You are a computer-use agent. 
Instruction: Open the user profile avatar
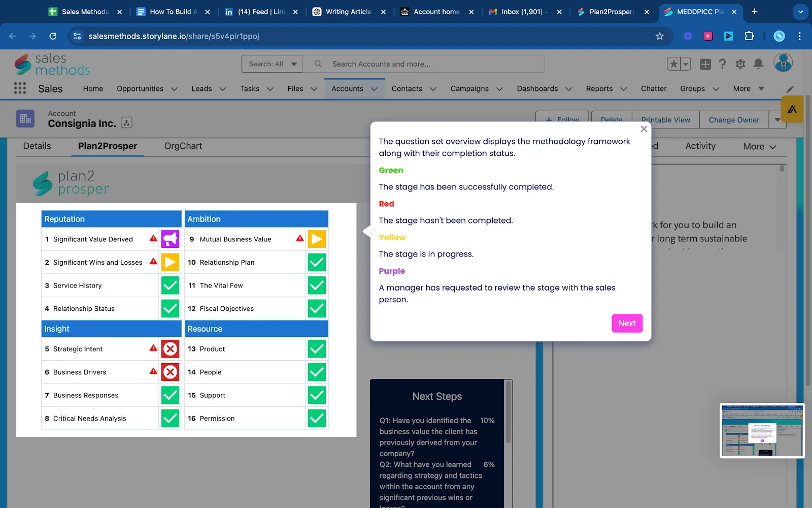pos(783,63)
